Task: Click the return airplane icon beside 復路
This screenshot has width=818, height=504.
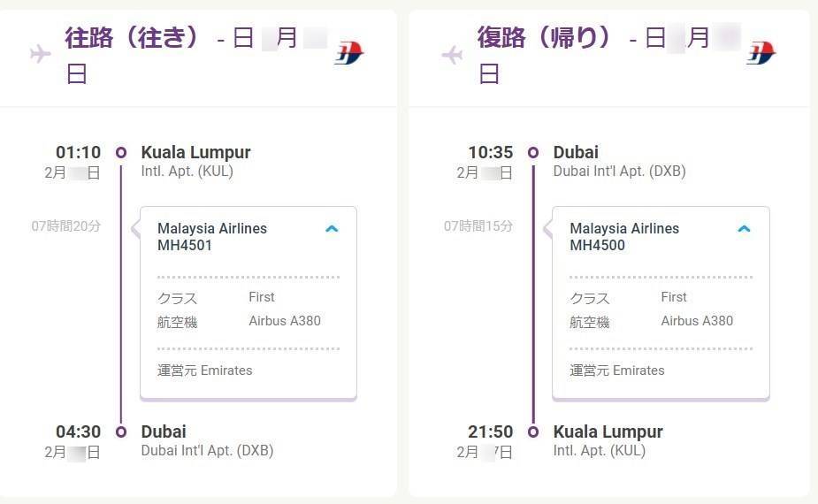Action: [x=452, y=56]
